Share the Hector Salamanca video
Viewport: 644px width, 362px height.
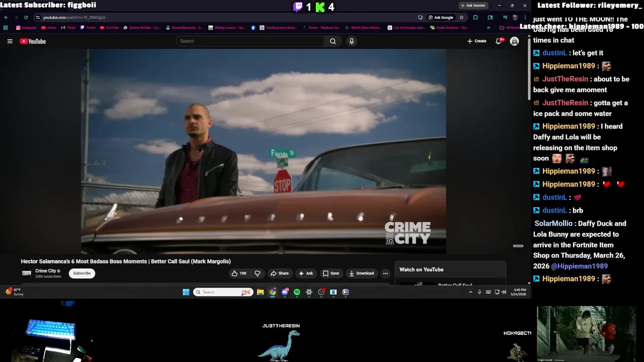pyautogui.click(x=279, y=274)
